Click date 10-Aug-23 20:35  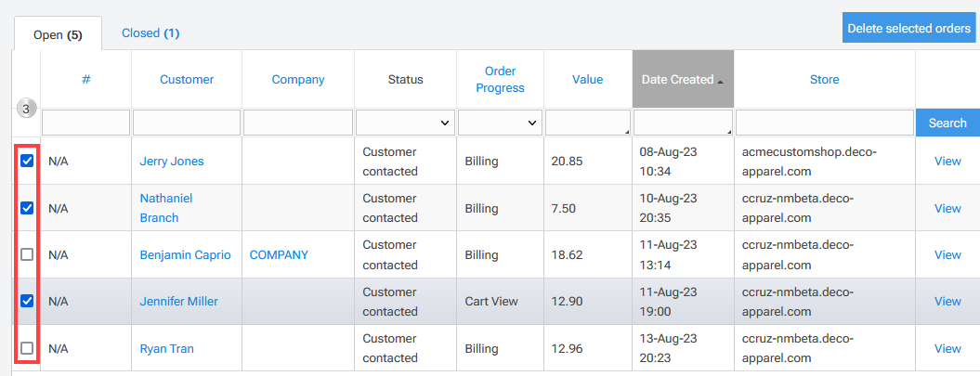668,208
